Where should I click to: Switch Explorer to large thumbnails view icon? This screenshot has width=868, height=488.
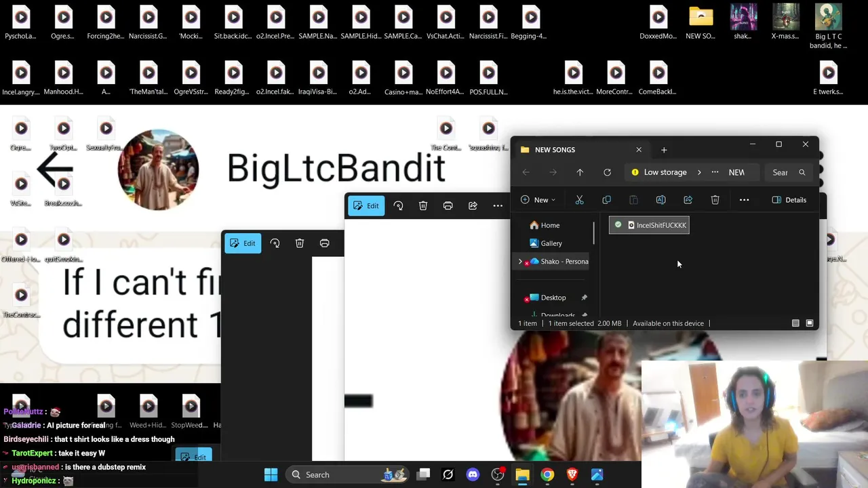pos(809,323)
